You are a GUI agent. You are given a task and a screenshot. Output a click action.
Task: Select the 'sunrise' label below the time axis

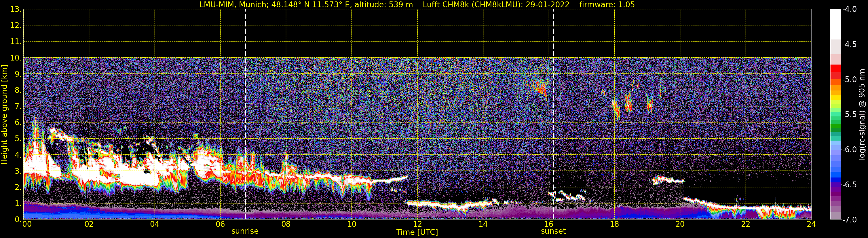click(245, 231)
